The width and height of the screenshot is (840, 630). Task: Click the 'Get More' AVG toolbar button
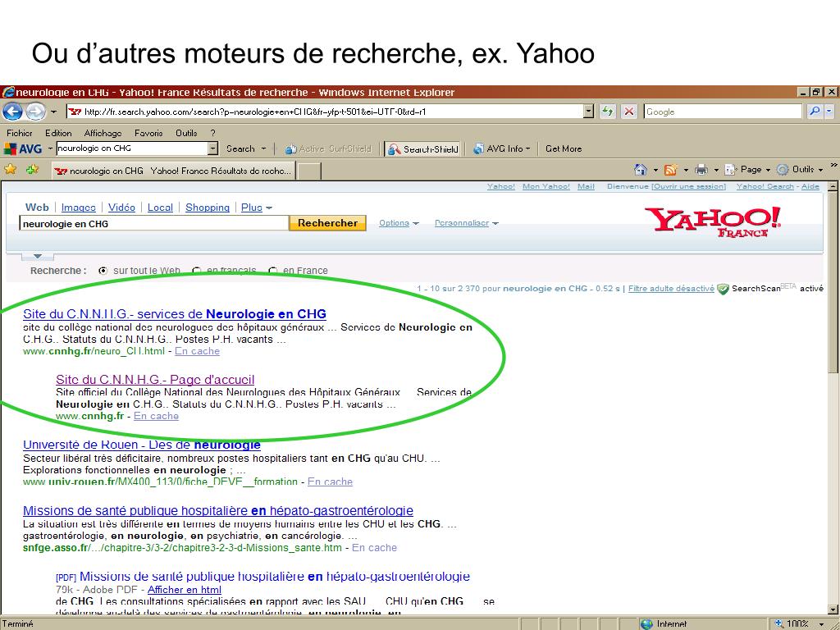tap(564, 149)
